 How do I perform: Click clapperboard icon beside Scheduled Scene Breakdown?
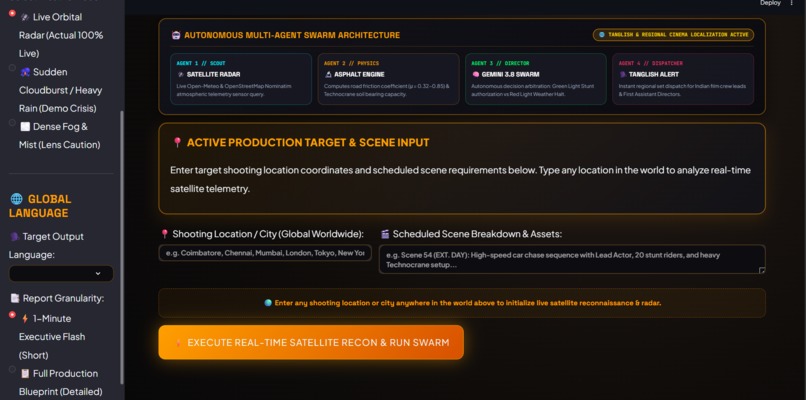(385, 234)
